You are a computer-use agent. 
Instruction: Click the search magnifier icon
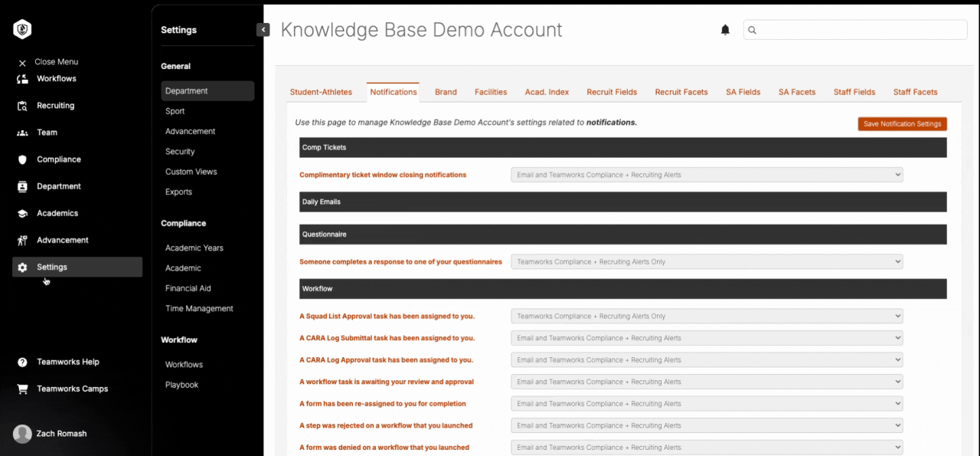tap(752, 30)
